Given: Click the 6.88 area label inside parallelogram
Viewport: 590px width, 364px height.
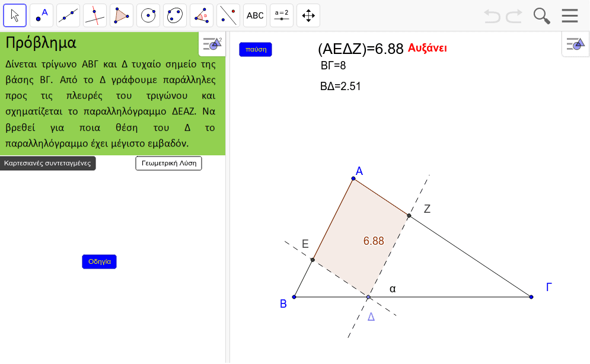Looking at the screenshot, I should pos(374,241).
